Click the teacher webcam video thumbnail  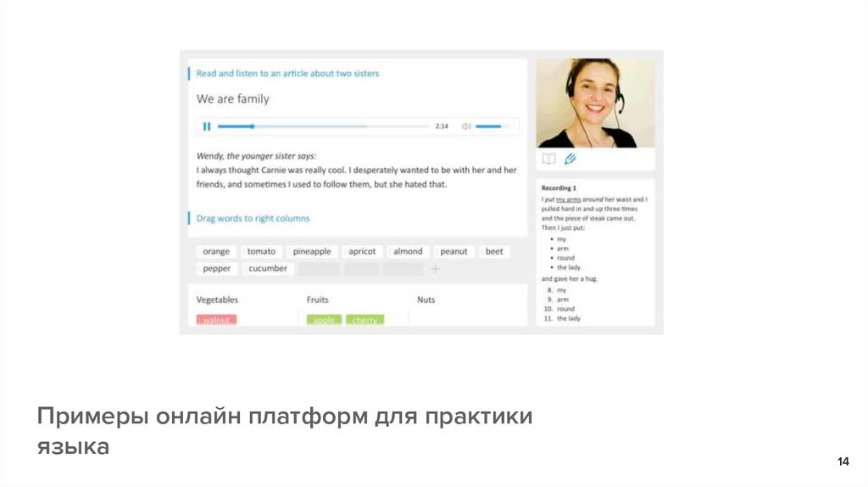click(x=595, y=103)
